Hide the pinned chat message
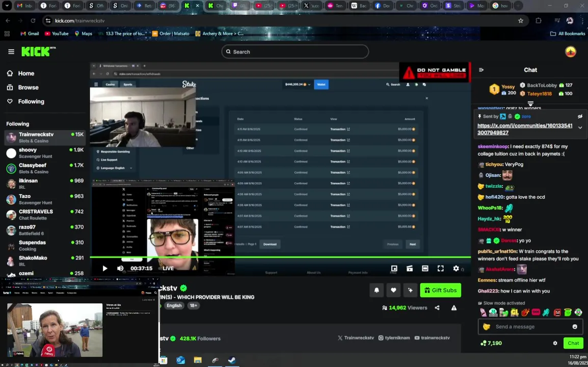The width and height of the screenshot is (588, 367). click(580, 116)
